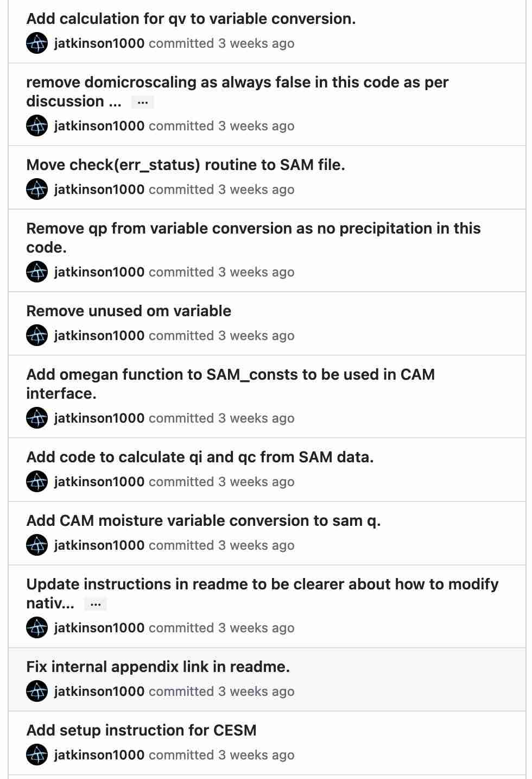Open 'Add calculation for qv to variable conversion' commit
This screenshot has height=779, width=532.
coord(191,19)
